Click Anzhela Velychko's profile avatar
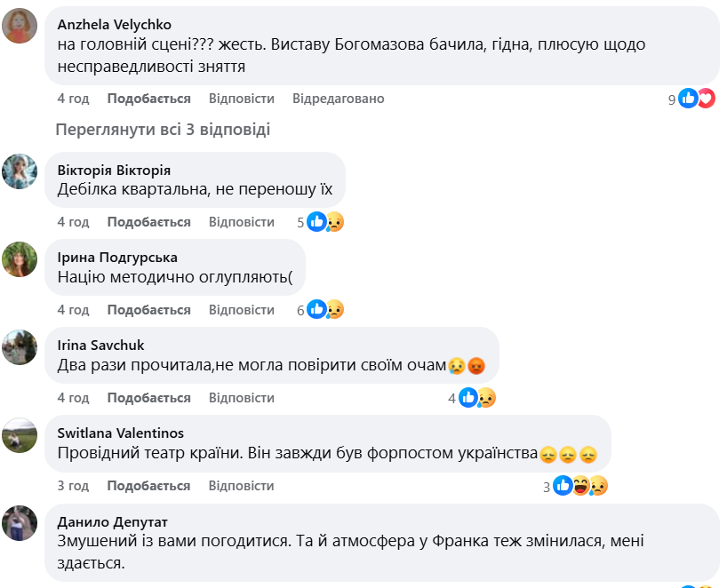The width and height of the screenshot is (727, 588). pos(20,26)
